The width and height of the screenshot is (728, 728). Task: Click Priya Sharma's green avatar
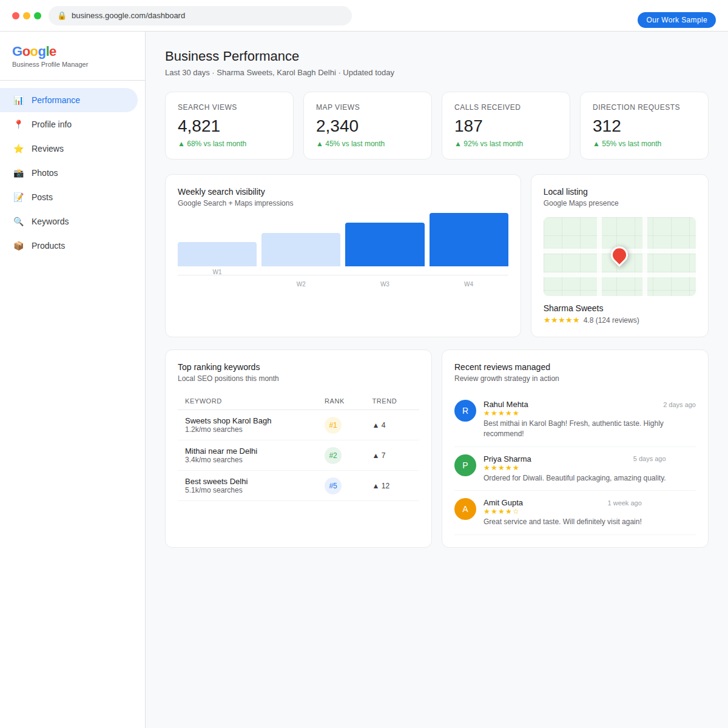click(465, 465)
